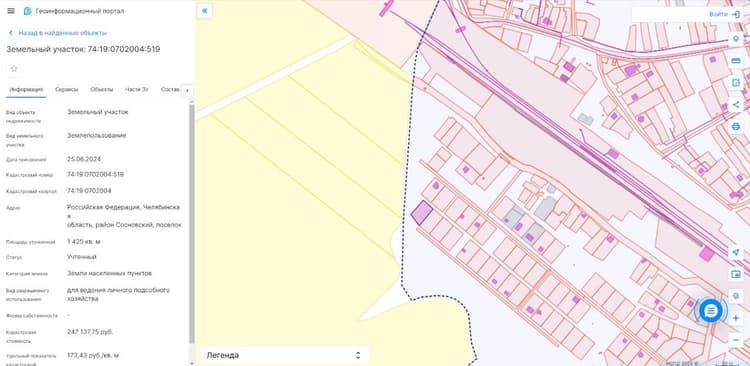Open the overview minimap icon
This screenshot has width=750, height=366.
pyautogui.click(x=736, y=274)
